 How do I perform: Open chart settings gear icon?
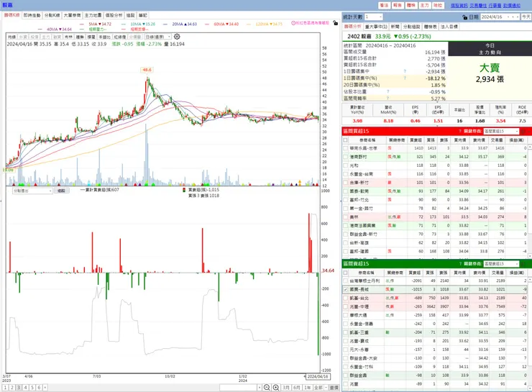pos(177,36)
